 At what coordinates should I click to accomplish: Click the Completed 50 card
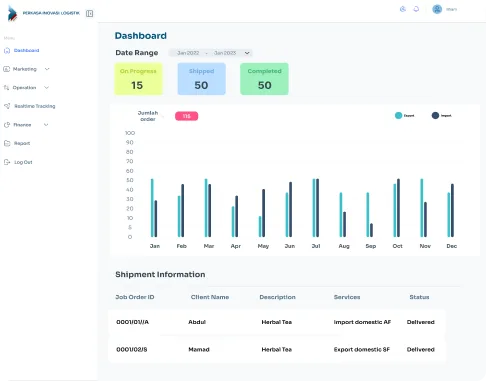(264, 79)
